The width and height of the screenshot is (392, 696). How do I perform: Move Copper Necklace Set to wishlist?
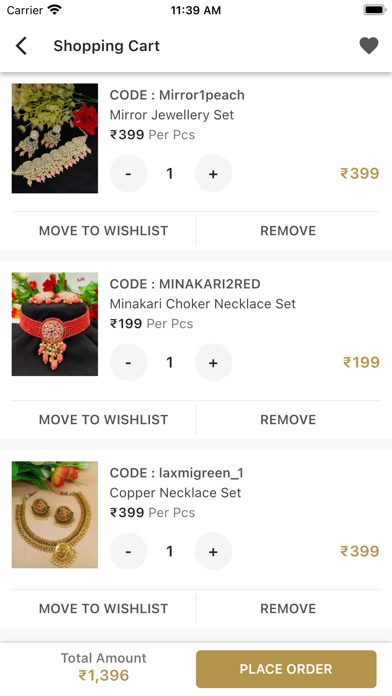tap(103, 609)
